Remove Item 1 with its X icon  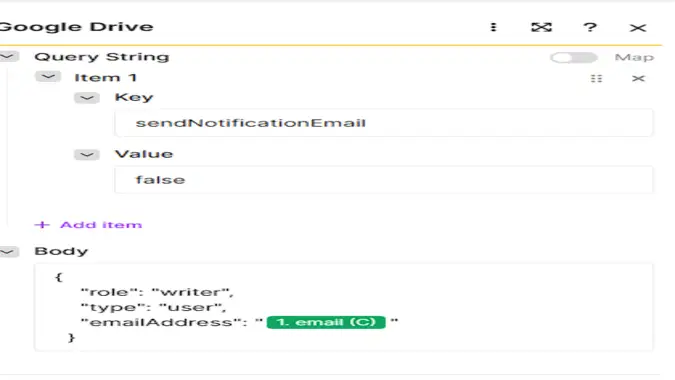pos(638,78)
